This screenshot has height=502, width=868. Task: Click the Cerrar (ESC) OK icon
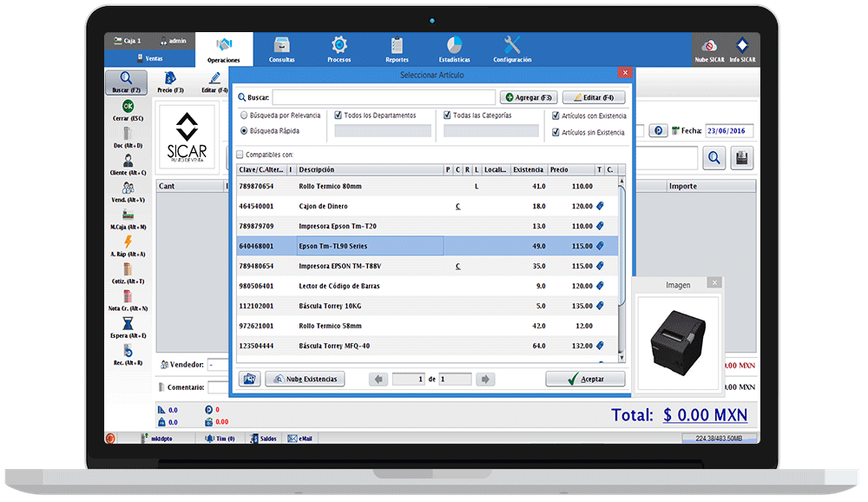[128, 108]
